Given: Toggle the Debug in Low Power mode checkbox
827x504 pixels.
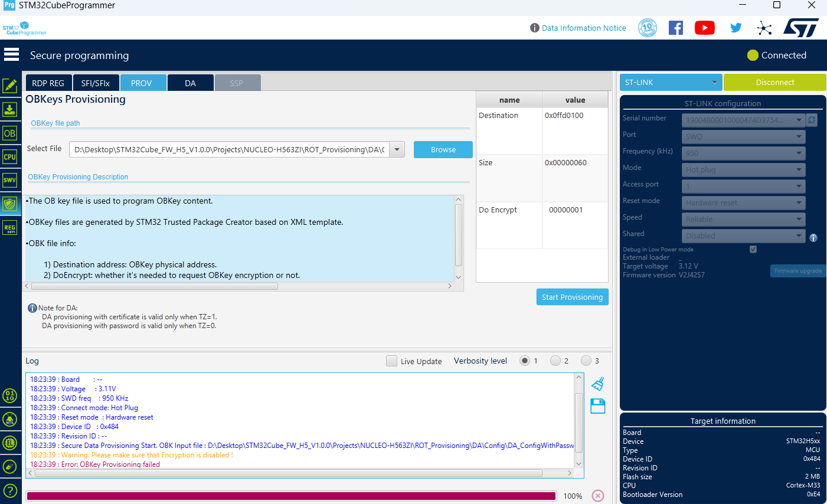Looking at the screenshot, I should [x=753, y=249].
